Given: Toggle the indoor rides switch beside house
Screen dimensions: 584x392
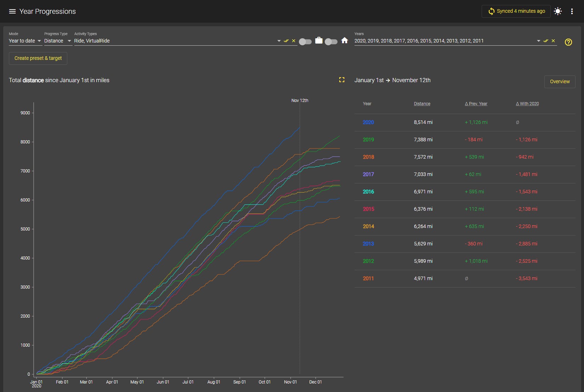Looking at the screenshot, I should point(331,42).
